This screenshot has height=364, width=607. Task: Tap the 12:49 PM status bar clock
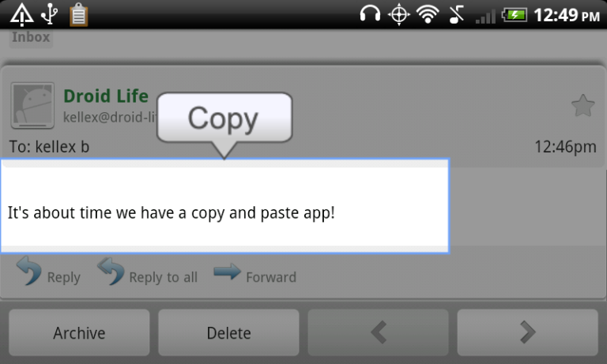(x=567, y=16)
